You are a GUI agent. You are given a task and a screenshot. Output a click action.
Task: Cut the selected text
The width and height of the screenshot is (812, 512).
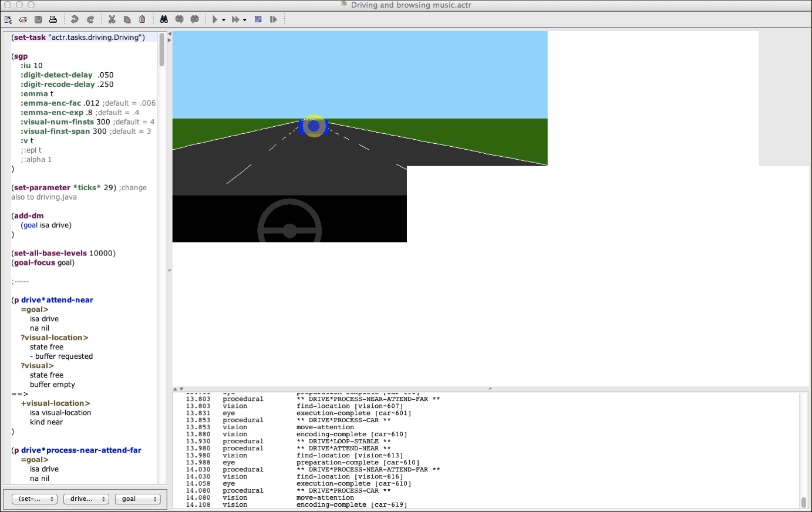112,19
